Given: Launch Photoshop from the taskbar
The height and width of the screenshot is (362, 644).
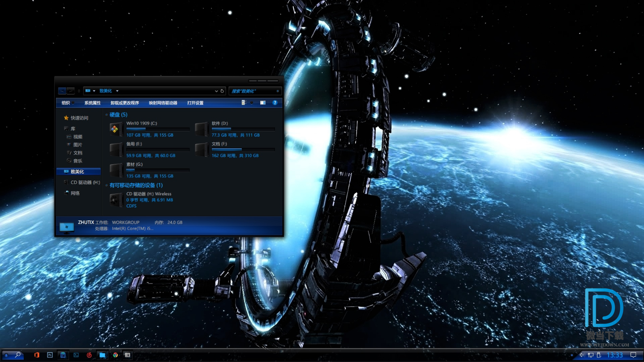Looking at the screenshot, I should [x=50, y=355].
